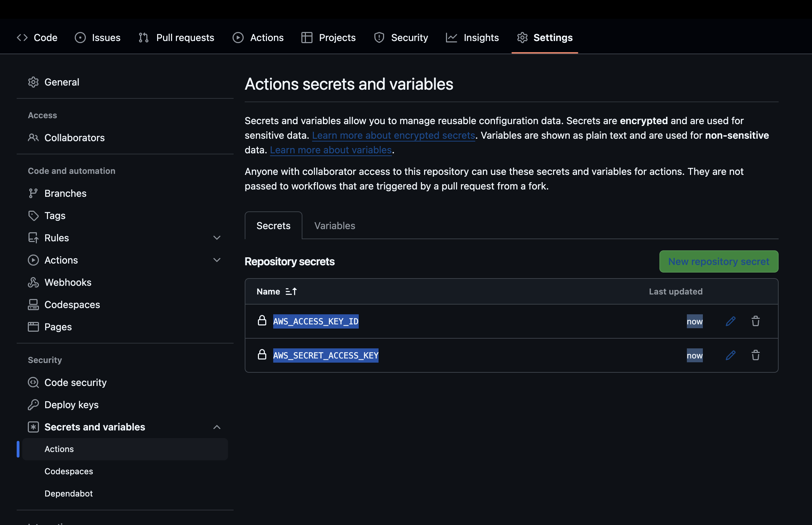This screenshot has width=812, height=525.
Task: Switch to the Variables tab
Action: pos(334,226)
